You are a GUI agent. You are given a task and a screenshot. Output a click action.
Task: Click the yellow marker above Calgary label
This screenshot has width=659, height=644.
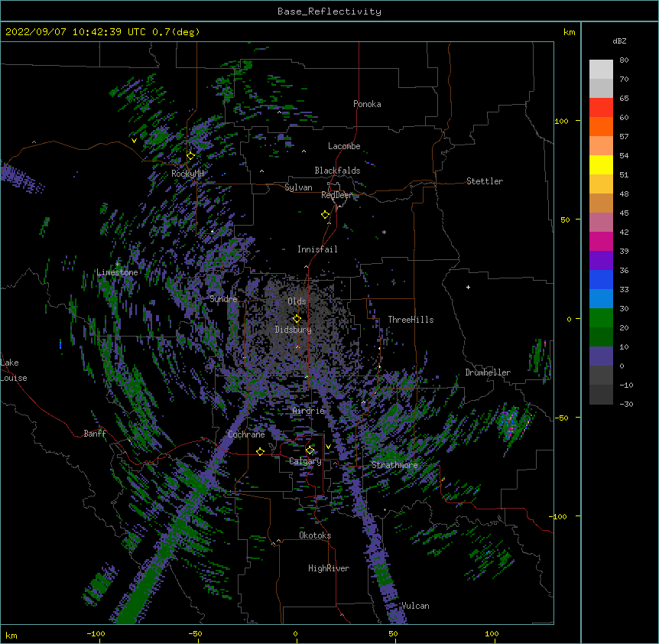pos(310,450)
